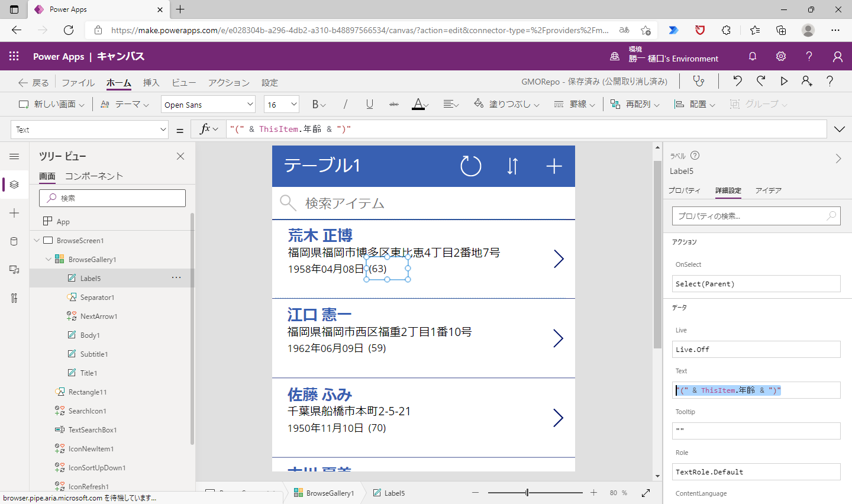852x504 pixels.
Task: Close the Tree view panel
Action: [180, 156]
